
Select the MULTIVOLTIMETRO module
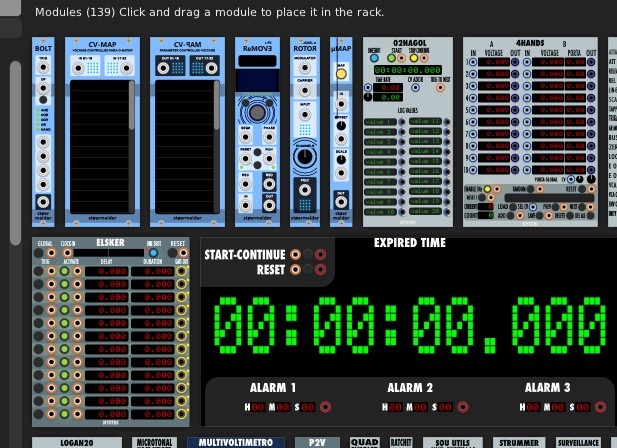pos(235,442)
